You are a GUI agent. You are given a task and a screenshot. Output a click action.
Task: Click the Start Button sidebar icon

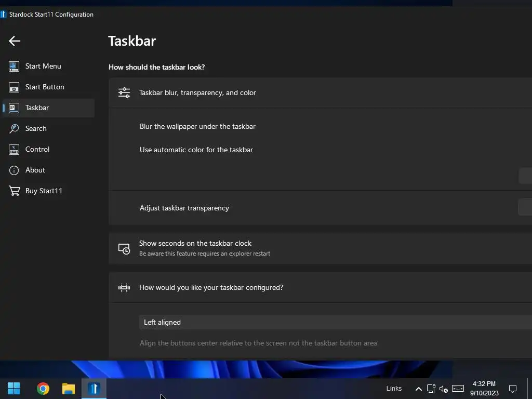[x=14, y=87]
